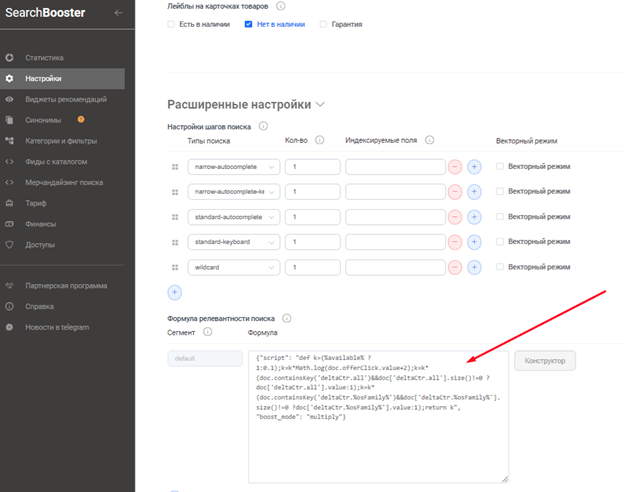Open Статистика in the sidebar
Viewport: 624px width, 492px height.
[x=44, y=58]
